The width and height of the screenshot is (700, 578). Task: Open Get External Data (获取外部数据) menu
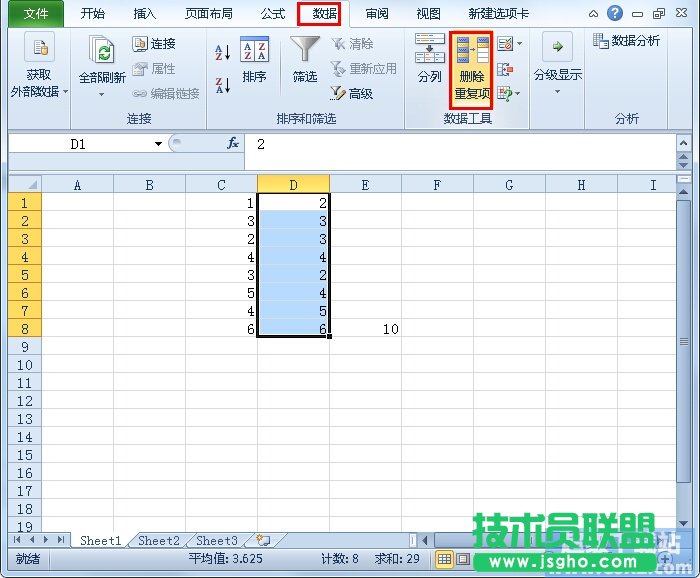click(39, 65)
